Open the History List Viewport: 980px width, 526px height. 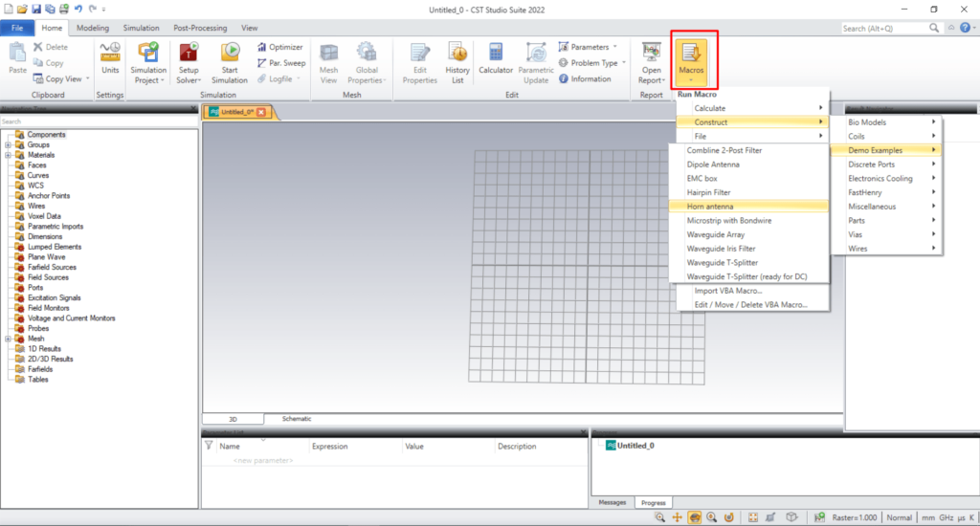457,62
